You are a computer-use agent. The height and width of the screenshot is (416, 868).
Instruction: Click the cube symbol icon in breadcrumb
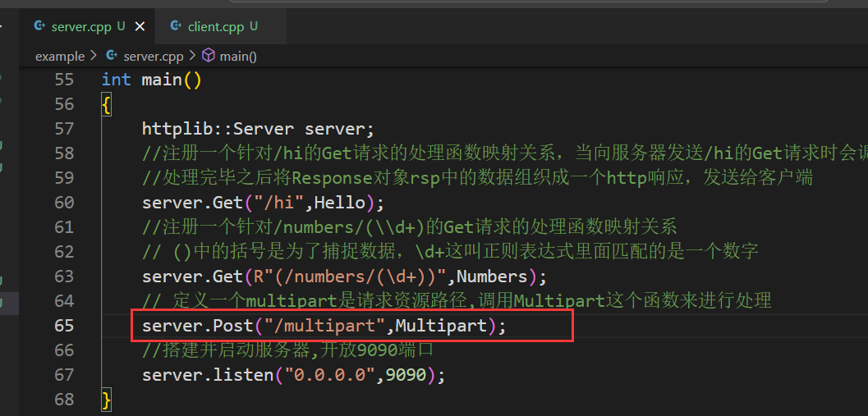click(209, 56)
